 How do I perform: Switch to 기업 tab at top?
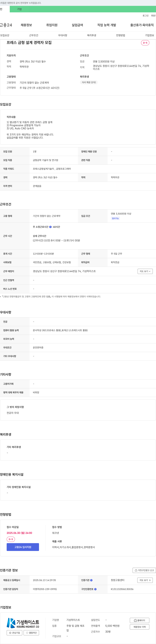point(19,9)
